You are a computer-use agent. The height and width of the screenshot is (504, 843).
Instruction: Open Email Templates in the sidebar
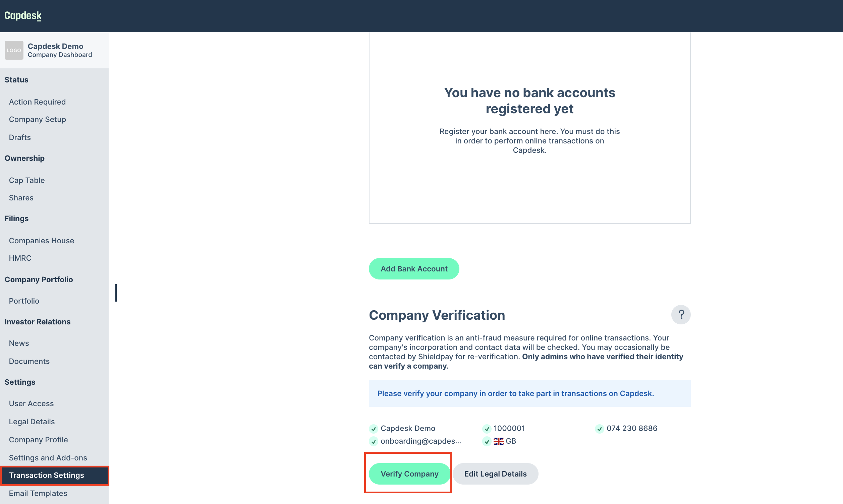[38, 493]
